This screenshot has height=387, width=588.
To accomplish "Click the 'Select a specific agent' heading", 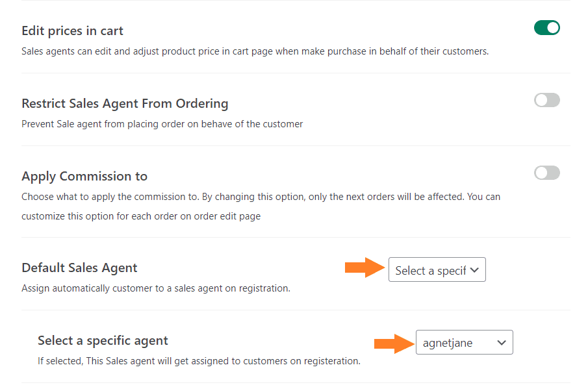I will coord(103,340).
